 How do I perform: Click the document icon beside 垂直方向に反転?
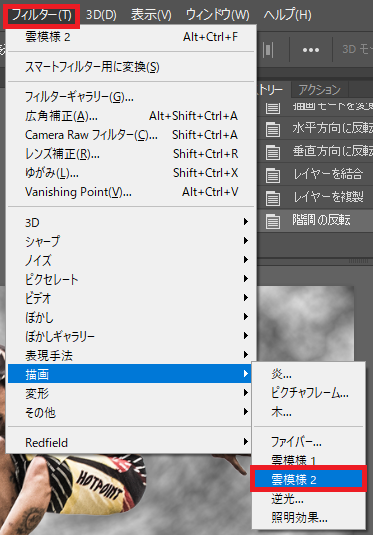click(x=273, y=152)
